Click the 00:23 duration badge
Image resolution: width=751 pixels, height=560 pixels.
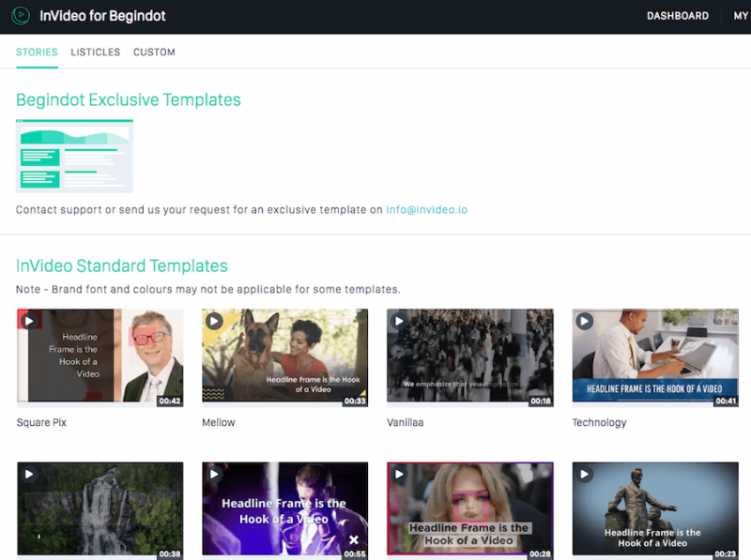[725, 553]
